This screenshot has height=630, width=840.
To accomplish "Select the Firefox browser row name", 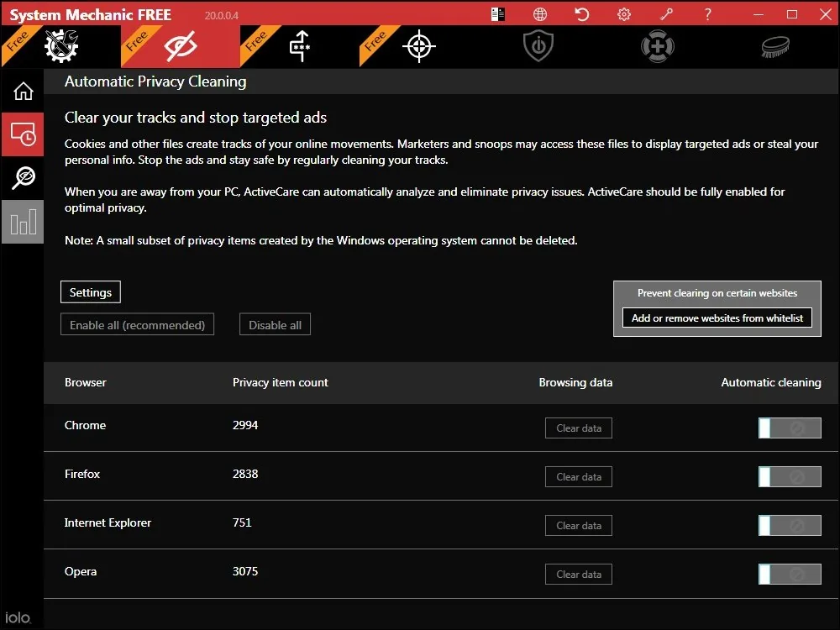I will 82,474.
